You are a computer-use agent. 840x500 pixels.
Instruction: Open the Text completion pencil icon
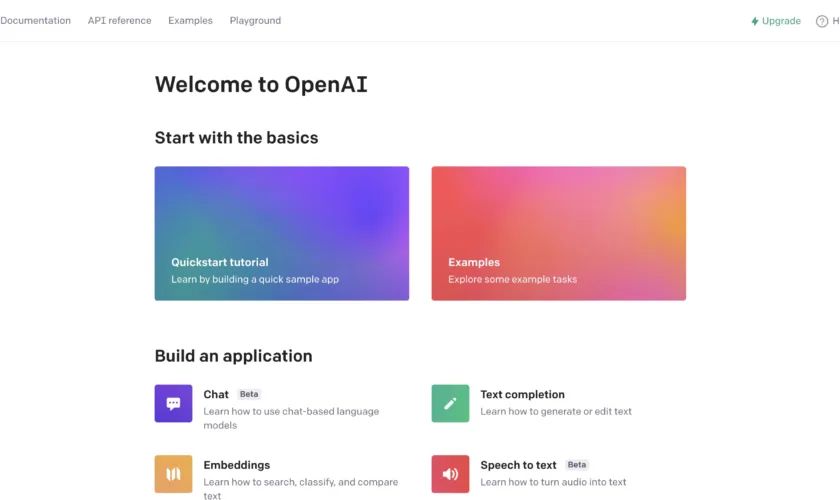coord(450,404)
